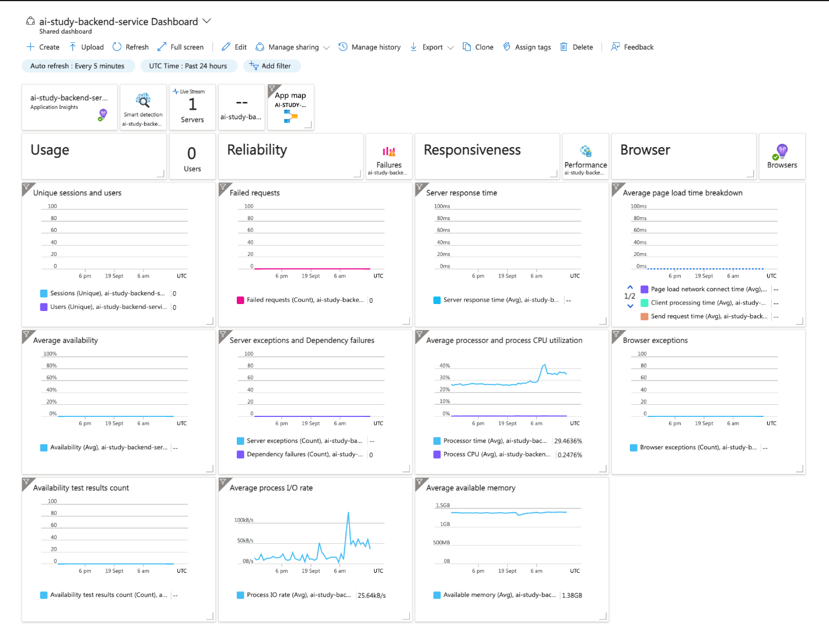The image size is (829, 644).
Task: Open the 'Availability test results count' chart title
Action: 81,488
